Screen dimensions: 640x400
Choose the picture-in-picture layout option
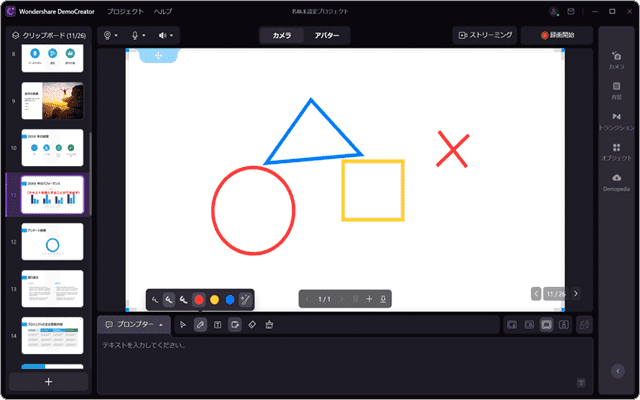(x=512, y=325)
